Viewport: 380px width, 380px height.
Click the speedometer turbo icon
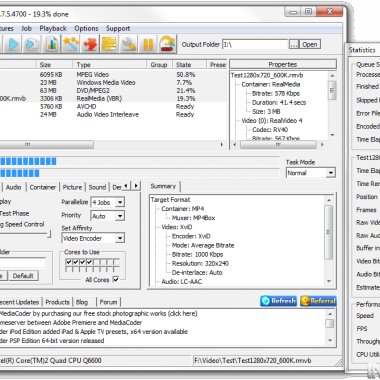[x=167, y=44]
